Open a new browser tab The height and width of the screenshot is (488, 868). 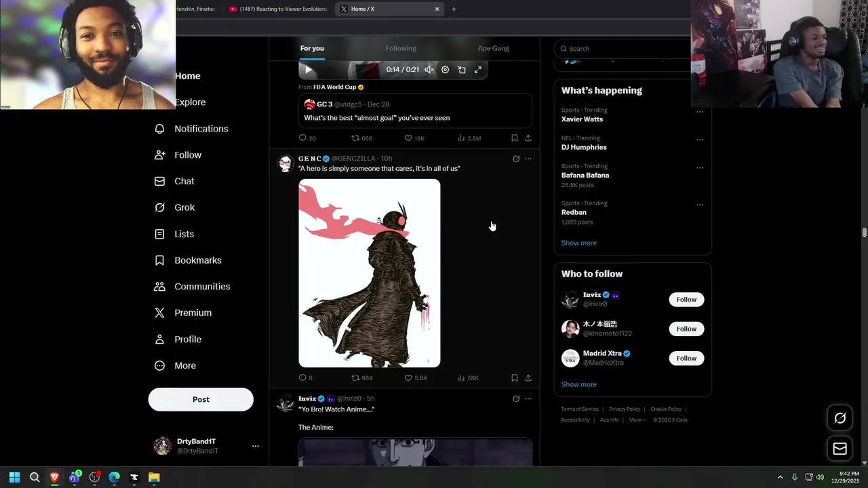[454, 9]
